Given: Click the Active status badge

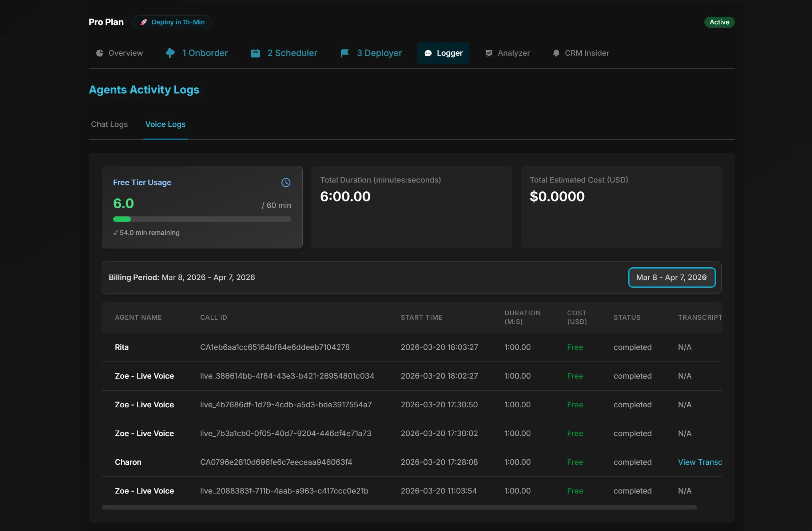Looking at the screenshot, I should tap(719, 22).
